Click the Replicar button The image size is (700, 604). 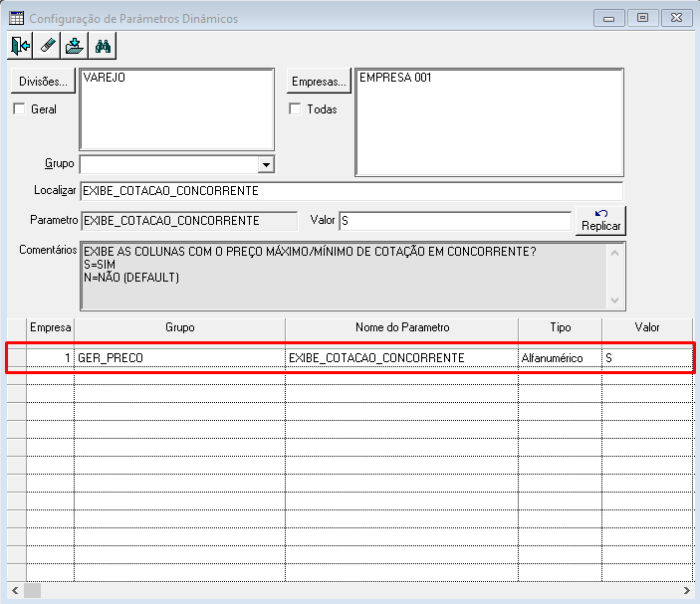click(600, 220)
